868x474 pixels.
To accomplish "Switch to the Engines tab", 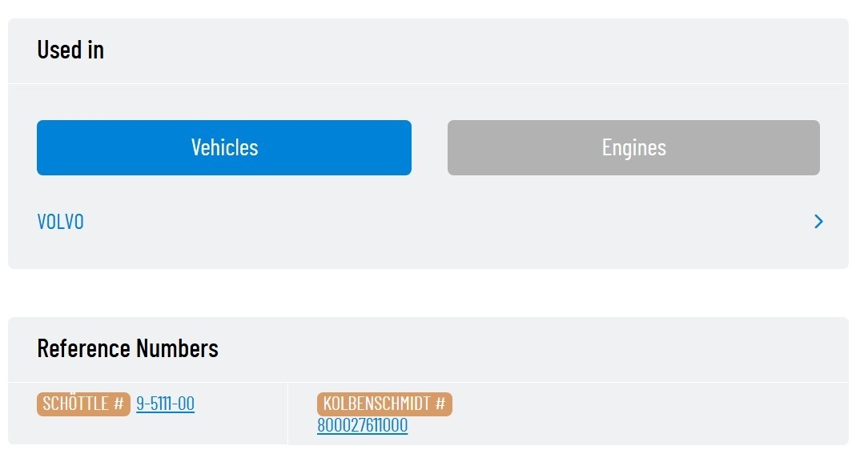I will (x=633, y=148).
